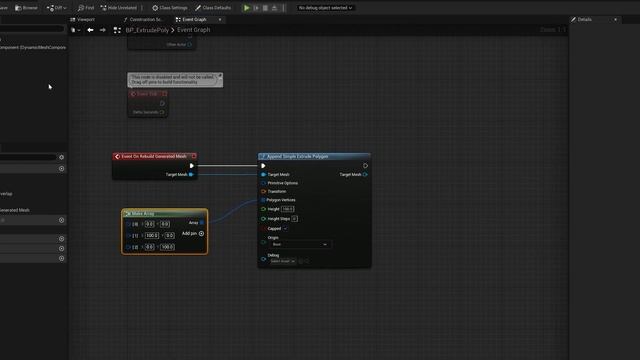
Task: Click the [1] Y value field in Make Array
Action: (x=169, y=236)
